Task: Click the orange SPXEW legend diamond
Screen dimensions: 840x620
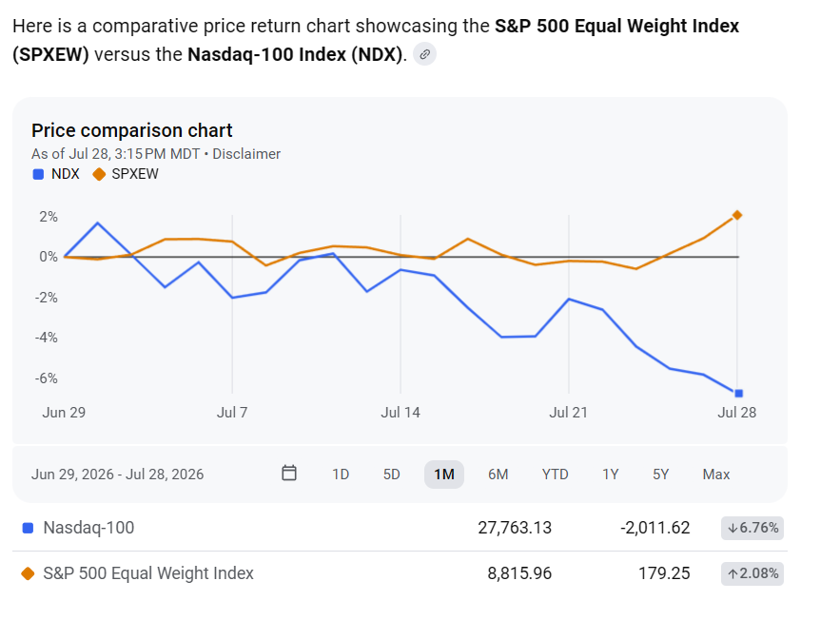Action: click(99, 174)
